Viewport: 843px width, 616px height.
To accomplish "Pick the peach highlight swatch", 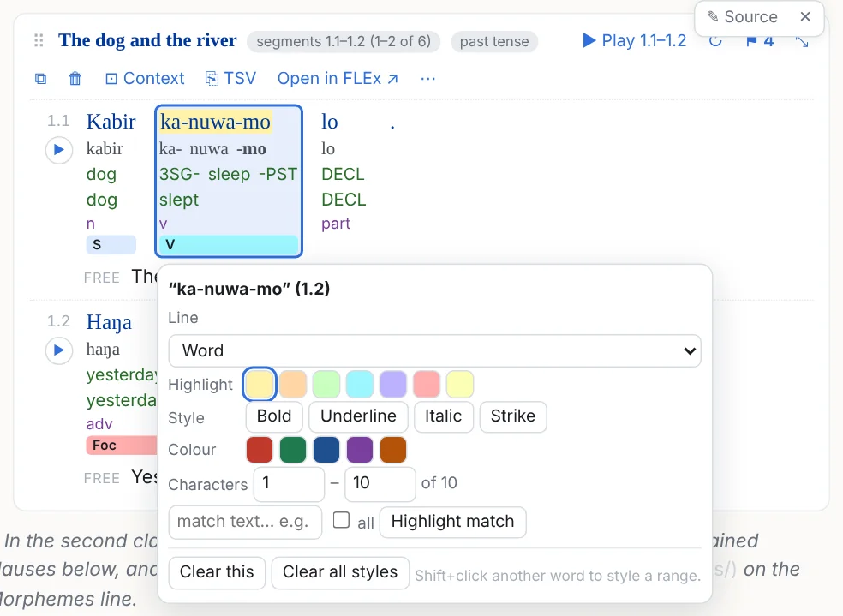I will [293, 385].
